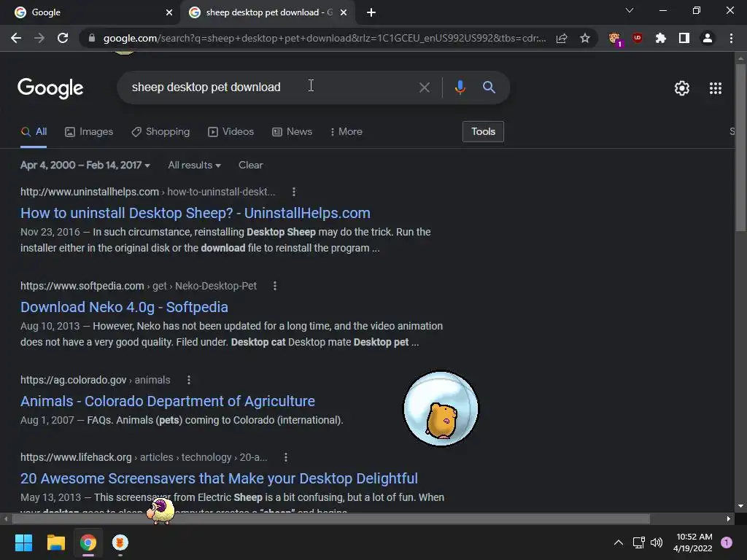Viewport: 747px width, 560px height.
Task: Open options for the lifehack.org result
Action: 286,457
